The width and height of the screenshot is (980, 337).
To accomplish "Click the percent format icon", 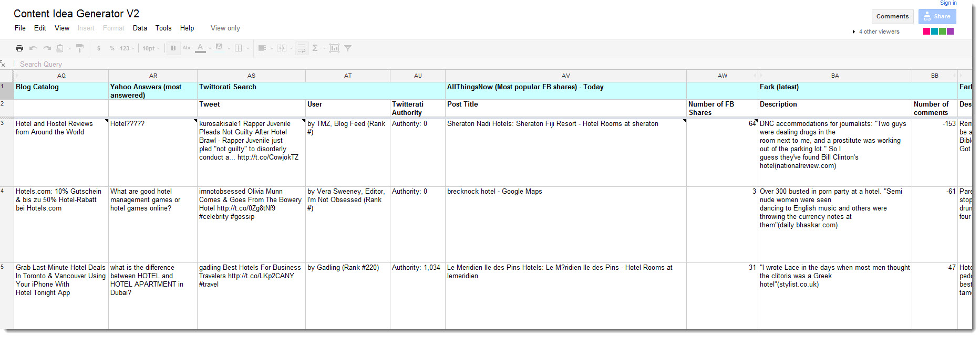I will point(112,48).
